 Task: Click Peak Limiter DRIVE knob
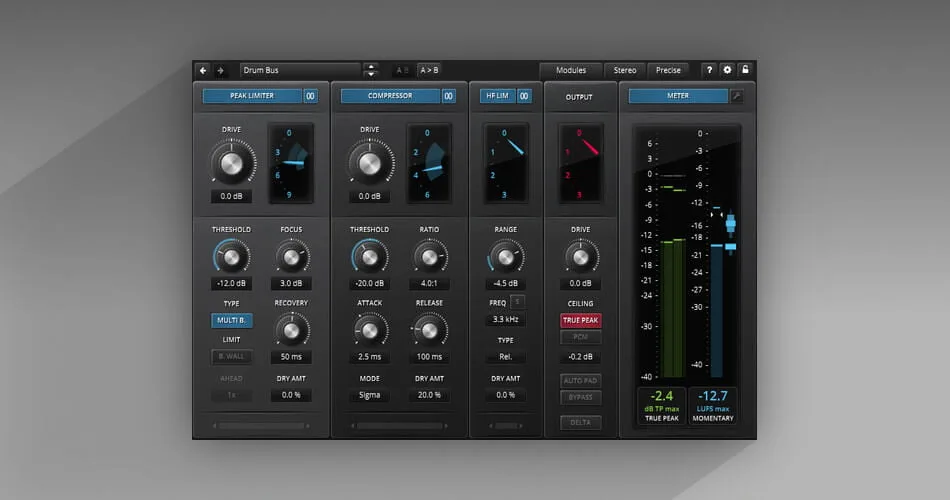point(231,164)
